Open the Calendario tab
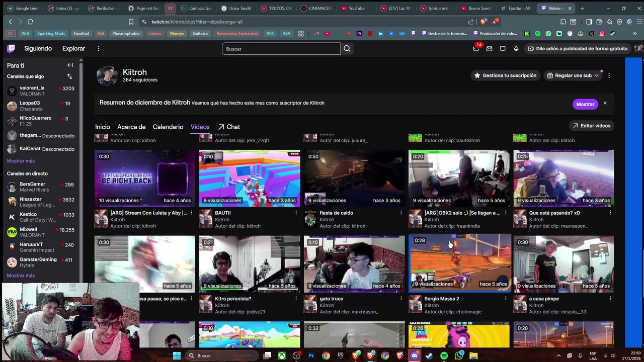644x362 pixels. click(168, 127)
